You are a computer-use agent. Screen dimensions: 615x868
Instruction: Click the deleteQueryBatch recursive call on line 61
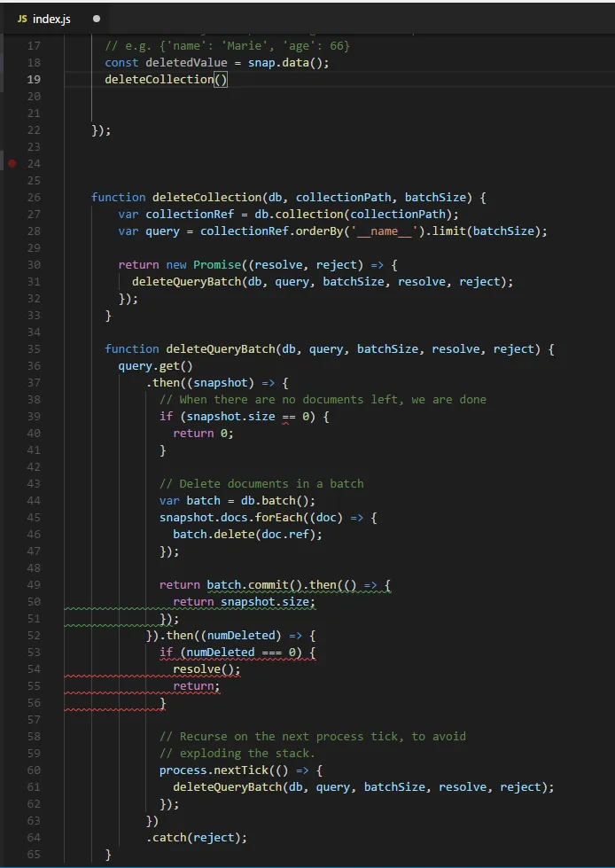(x=363, y=786)
